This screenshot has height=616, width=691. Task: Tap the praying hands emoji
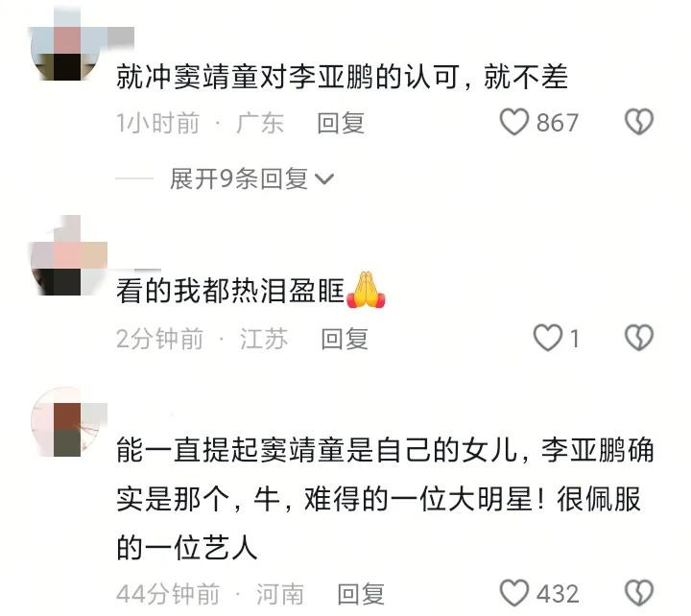(366, 290)
